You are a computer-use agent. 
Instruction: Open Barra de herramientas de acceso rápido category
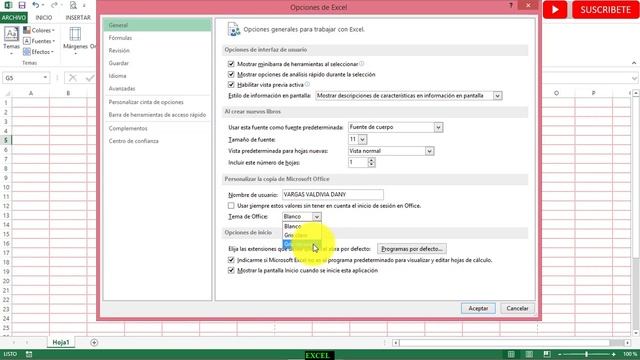point(157,115)
